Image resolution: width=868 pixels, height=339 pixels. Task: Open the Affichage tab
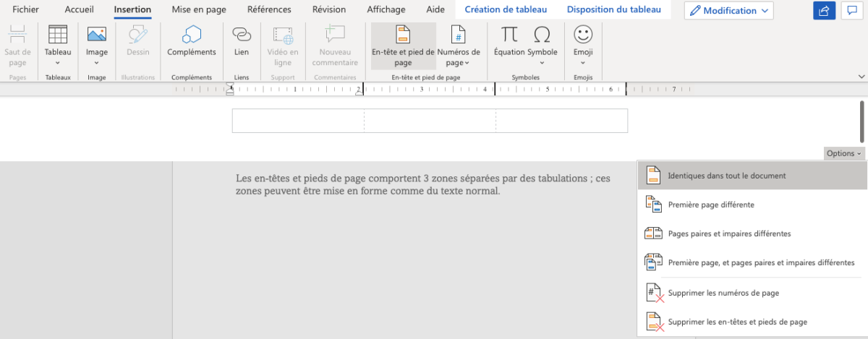click(x=386, y=10)
